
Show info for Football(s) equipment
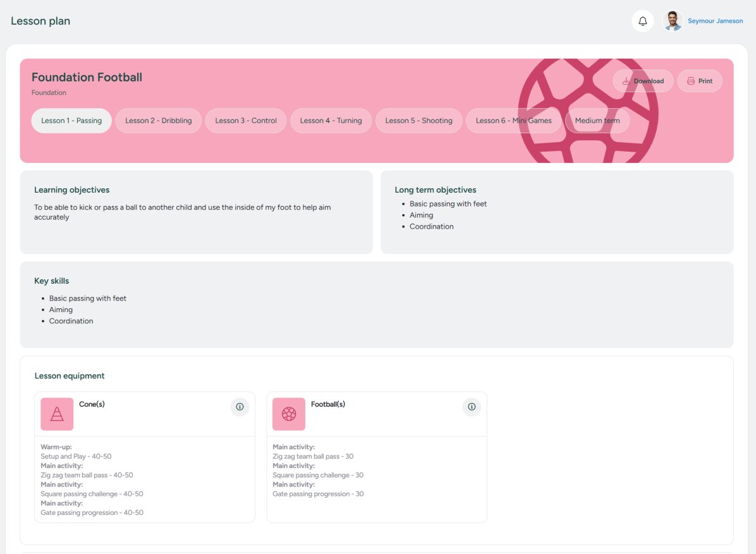472,407
